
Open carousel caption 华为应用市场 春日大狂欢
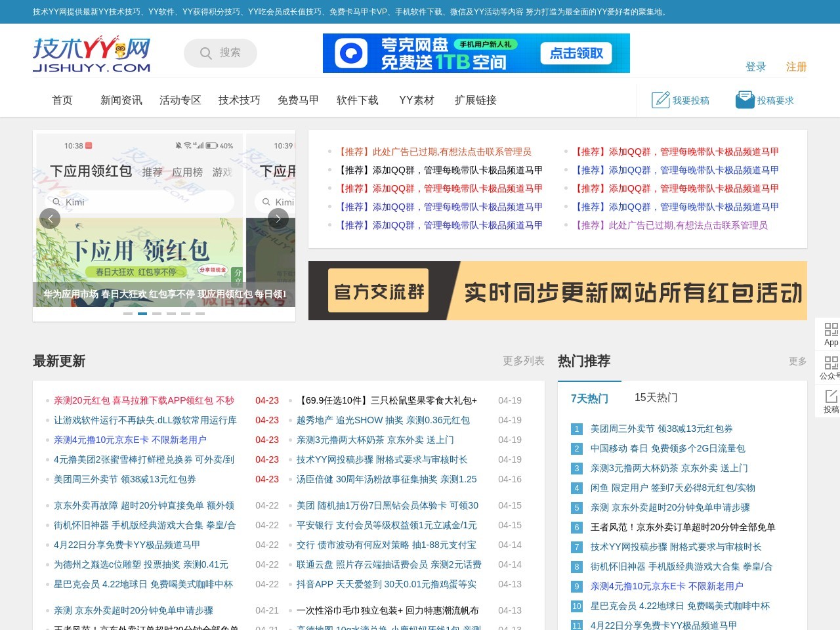click(x=165, y=294)
